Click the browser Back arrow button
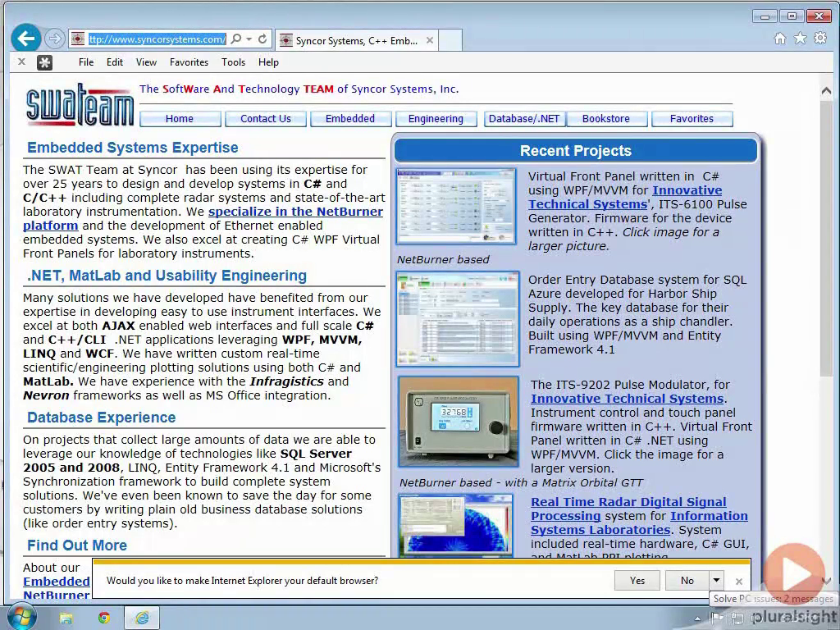This screenshot has height=630, width=840. (x=25, y=38)
